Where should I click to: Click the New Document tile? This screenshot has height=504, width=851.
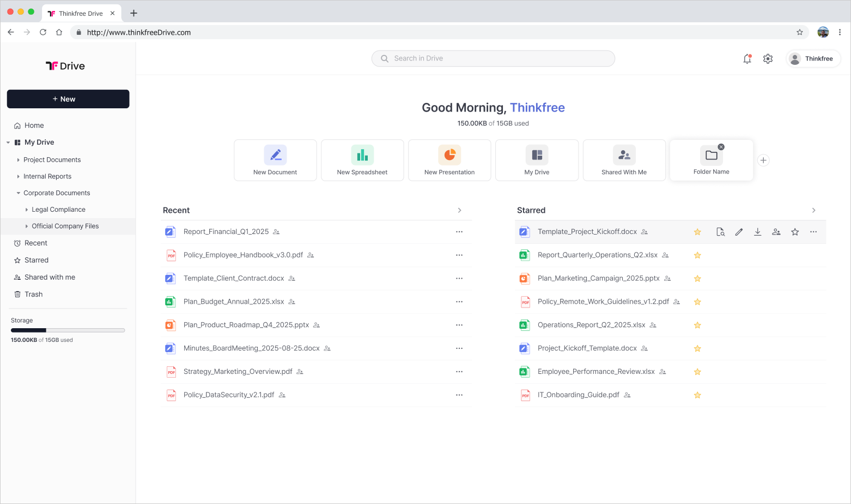[275, 160]
